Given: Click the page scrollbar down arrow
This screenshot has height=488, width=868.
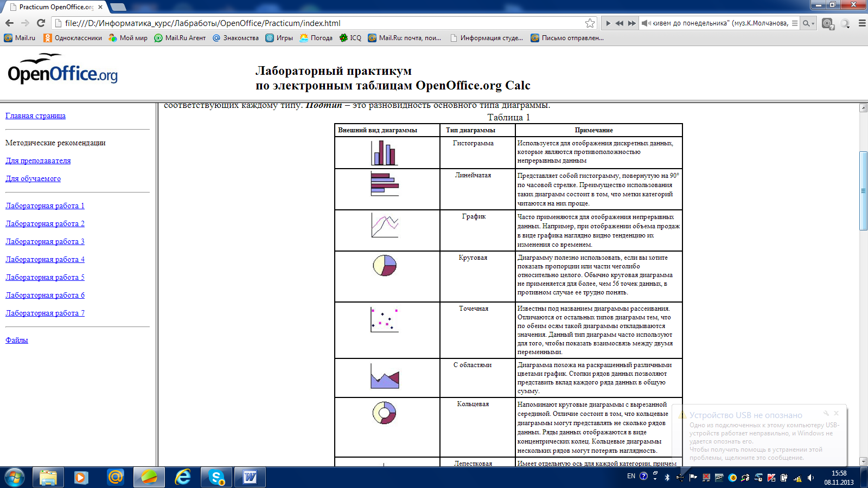Looking at the screenshot, I should pos(863,461).
